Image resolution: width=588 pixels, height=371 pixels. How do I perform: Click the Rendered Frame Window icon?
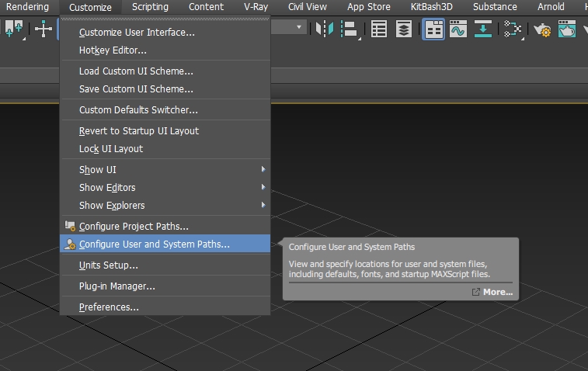coord(567,29)
